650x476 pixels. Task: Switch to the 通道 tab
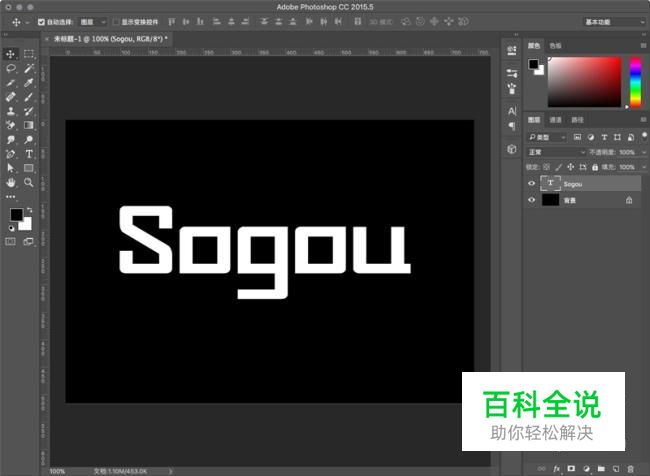[556, 120]
